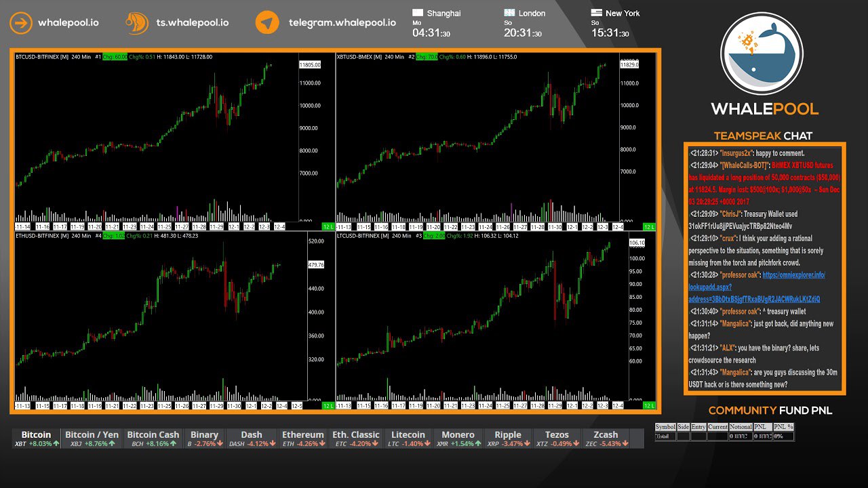Select the Binary ticker tile
The width and height of the screenshot is (868, 488).
click(x=204, y=439)
